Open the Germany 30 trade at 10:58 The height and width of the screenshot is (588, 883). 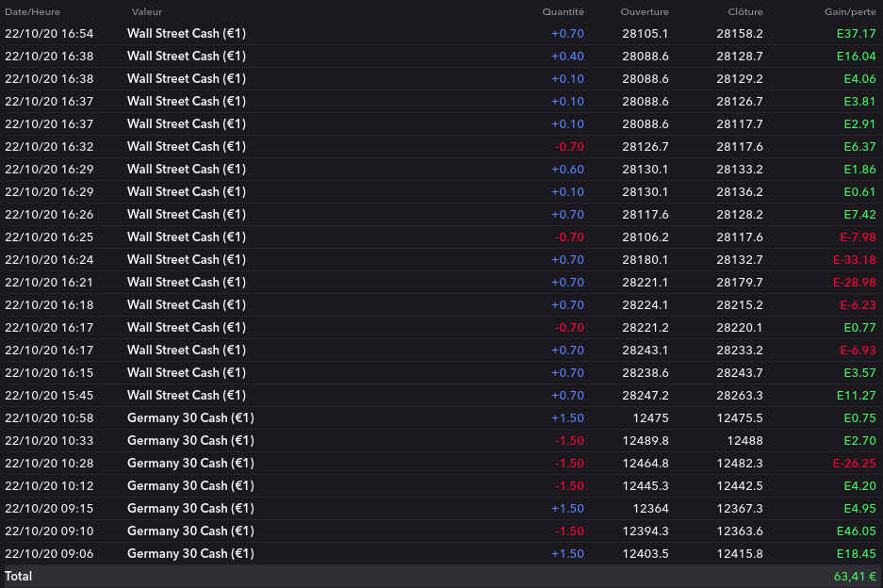coord(190,418)
